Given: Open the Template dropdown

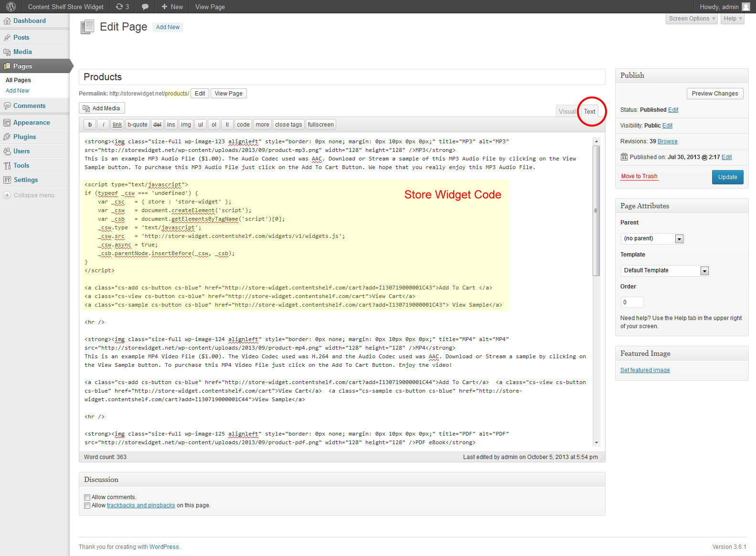Looking at the screenshot, I should 665,270.
